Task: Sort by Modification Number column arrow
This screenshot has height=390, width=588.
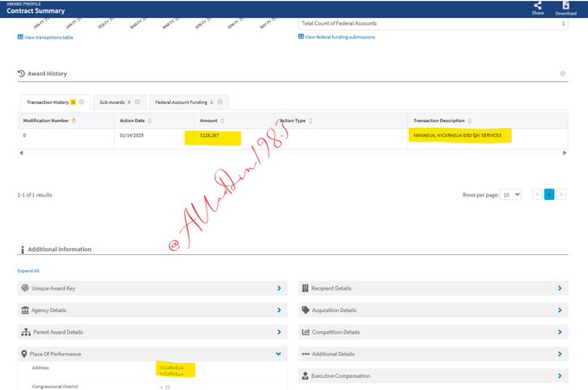Action: (x=73, y=120)
